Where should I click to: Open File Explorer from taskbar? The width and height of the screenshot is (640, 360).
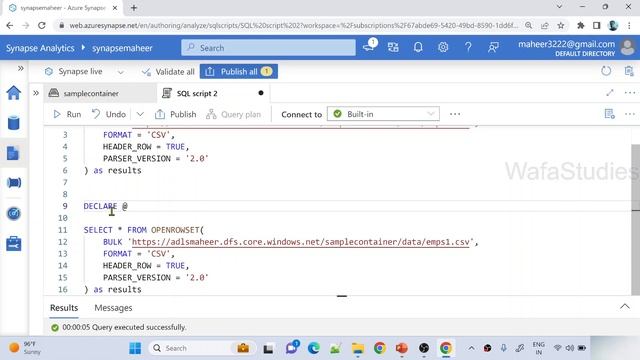[x=358, y=348]
